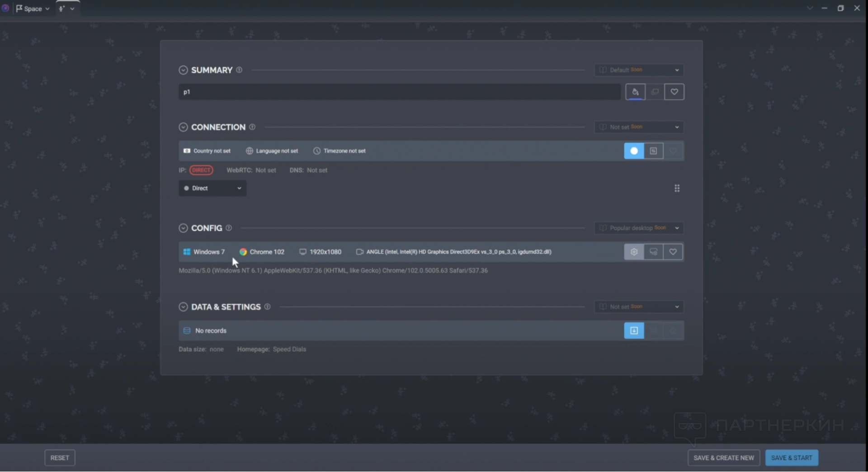This screenshot has width=868, height=472.
Task: Click the stacked windows icon in SUMMARY
Action: [655, 92]
